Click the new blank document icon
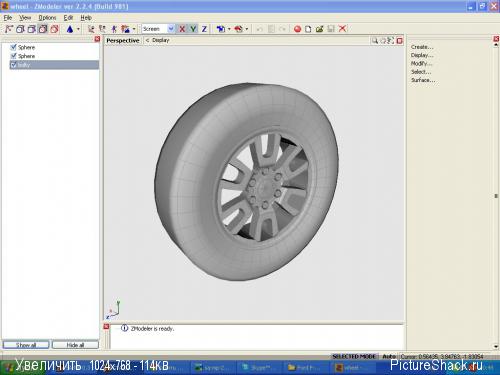The width and height of the screenshot is (500, 375). click(x=308, y=29)
